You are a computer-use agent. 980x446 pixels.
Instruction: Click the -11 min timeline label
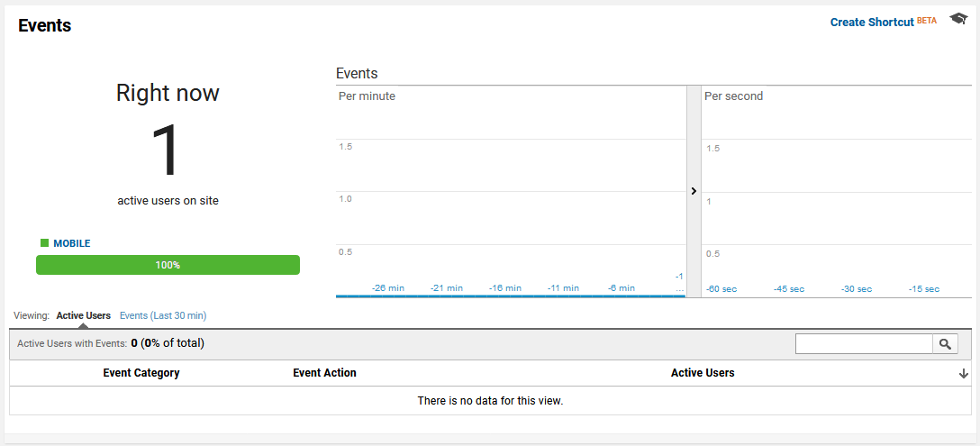(563, 288)
